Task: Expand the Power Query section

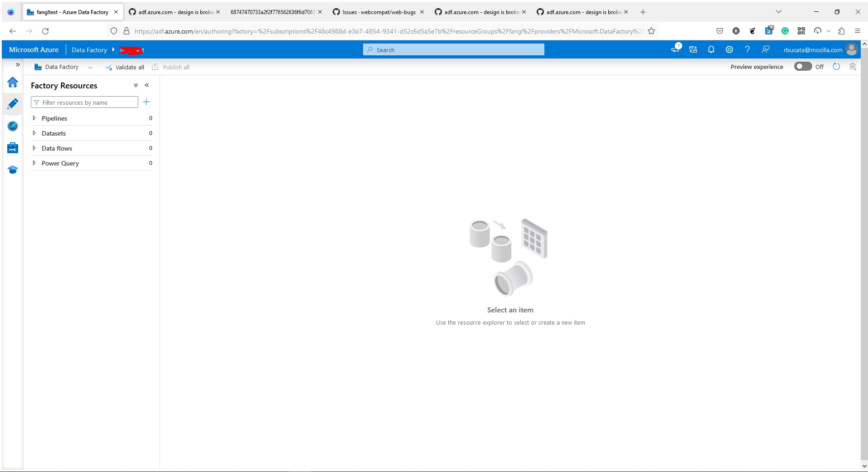Action: pos(34,163)
